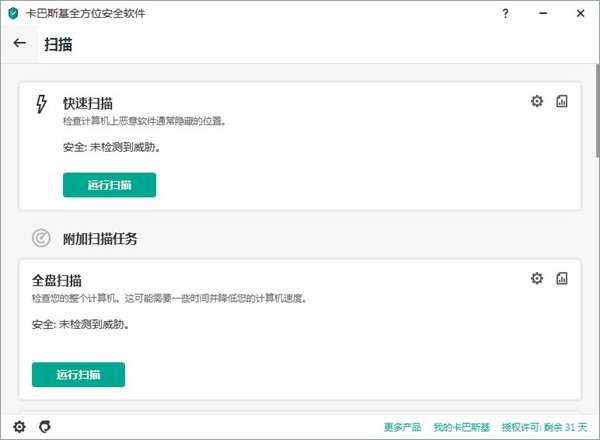This screenshot has width=600, height=440.
Task: Minimize the Kaspersky window
Action: point(543,13)
